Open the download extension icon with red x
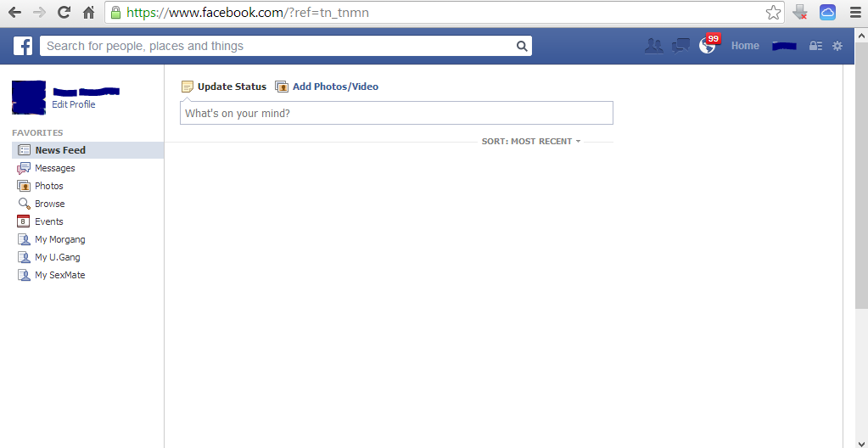The height and width of the screenshot is (448, 868). click(800, 12)
